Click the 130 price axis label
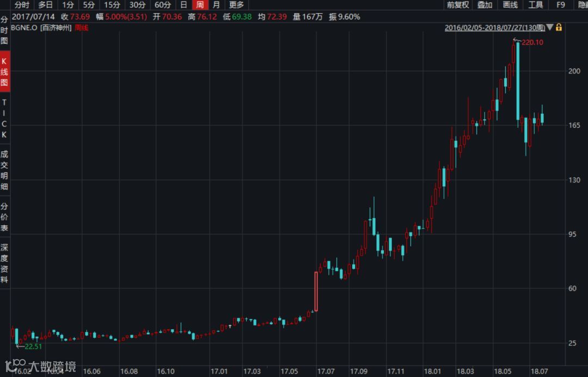Viewport: 588px width, 377px height. point(574,180)
